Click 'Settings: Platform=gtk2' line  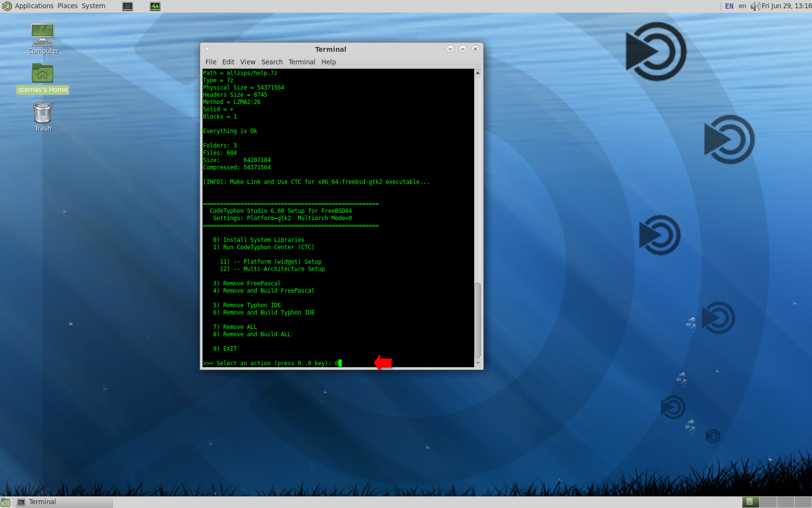[x=282, y=218]
